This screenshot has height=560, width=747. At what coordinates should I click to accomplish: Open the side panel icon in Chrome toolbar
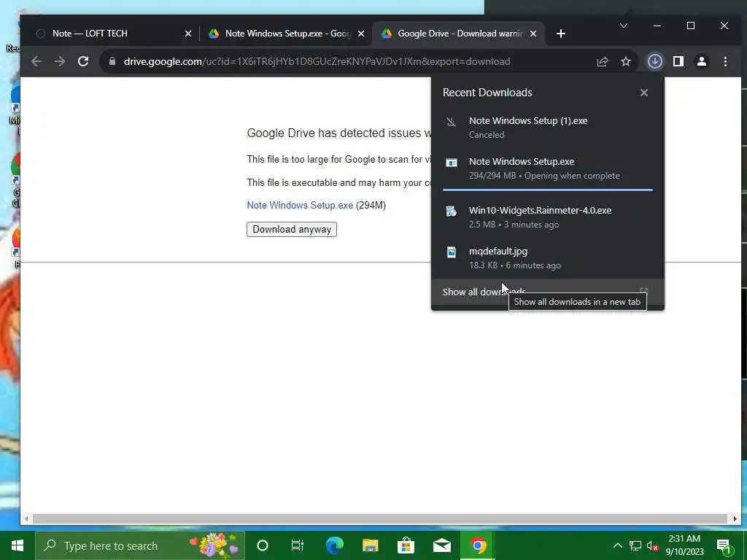pyautogui.click(x=678, y=61)
